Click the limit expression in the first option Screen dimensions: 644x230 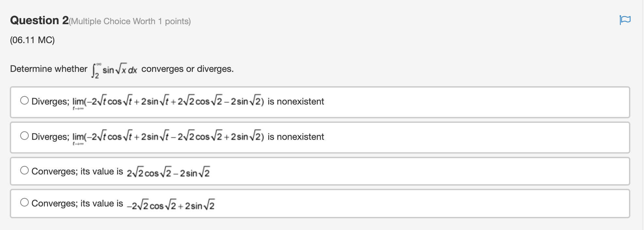pos(167,101)
